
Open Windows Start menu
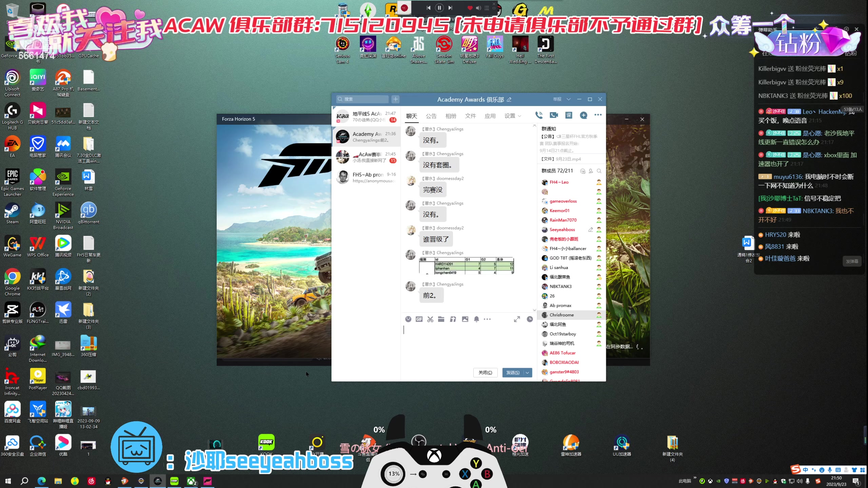point(8,481)
